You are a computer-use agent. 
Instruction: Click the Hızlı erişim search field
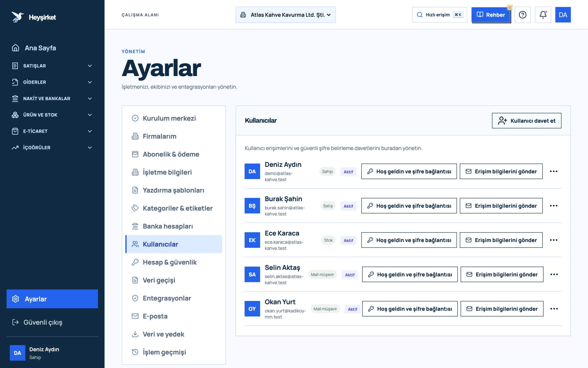[x=439, y=15]
